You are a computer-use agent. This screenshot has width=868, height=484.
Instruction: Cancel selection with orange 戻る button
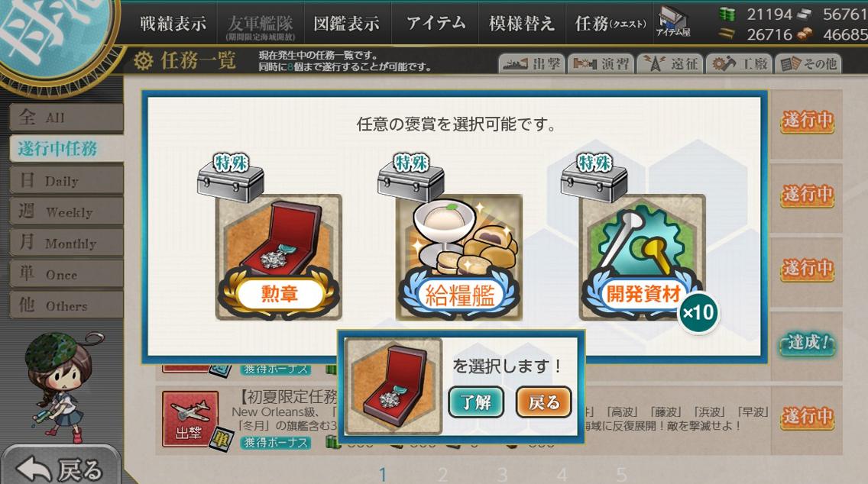(x=543, y=402)
